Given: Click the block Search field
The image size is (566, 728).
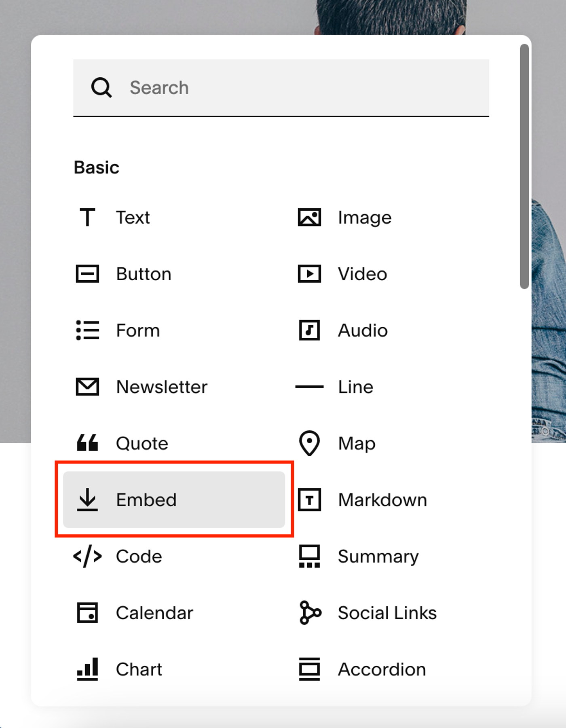Looking at the screenshot, I should click(281, 88).
